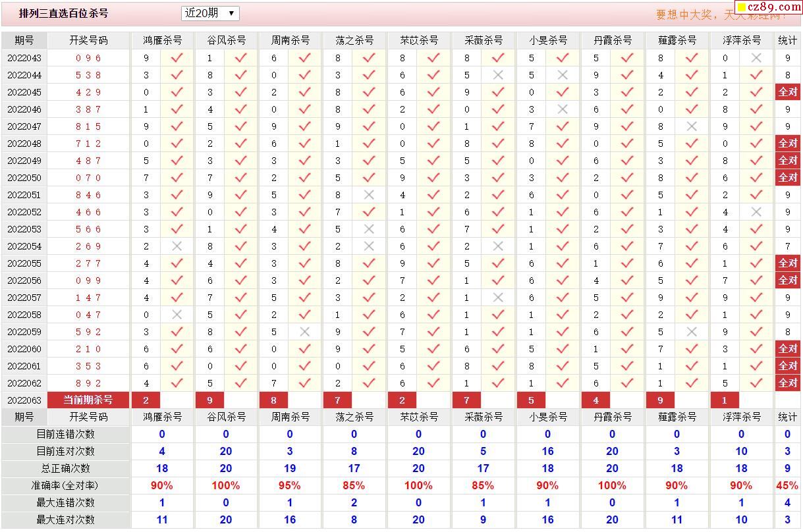Click the upper 期号 column header

(24, 40)
